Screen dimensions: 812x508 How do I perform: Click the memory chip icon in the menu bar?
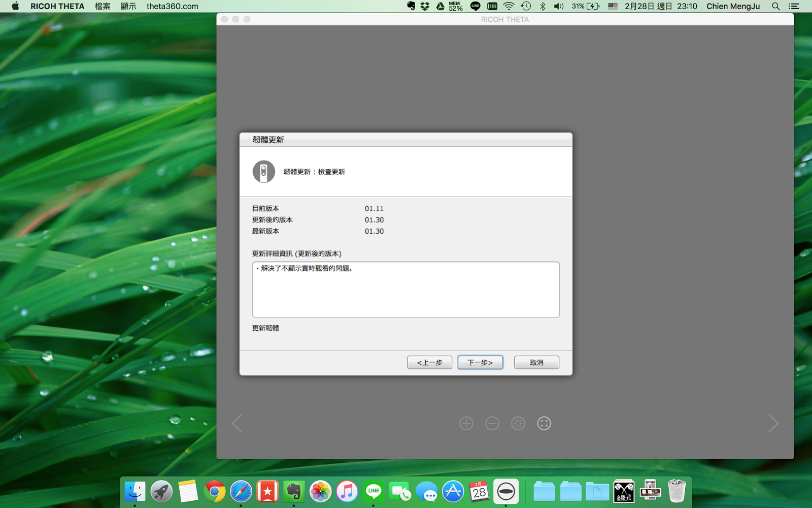(492, 6)
